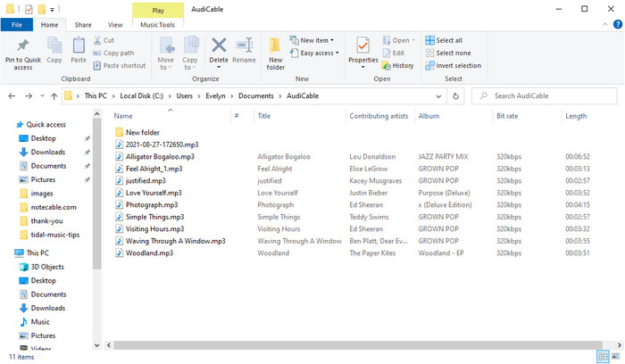This screenshot has width=625, height=364.
Task: Click the Edit command in ribbon
Action: coord(394,53)
